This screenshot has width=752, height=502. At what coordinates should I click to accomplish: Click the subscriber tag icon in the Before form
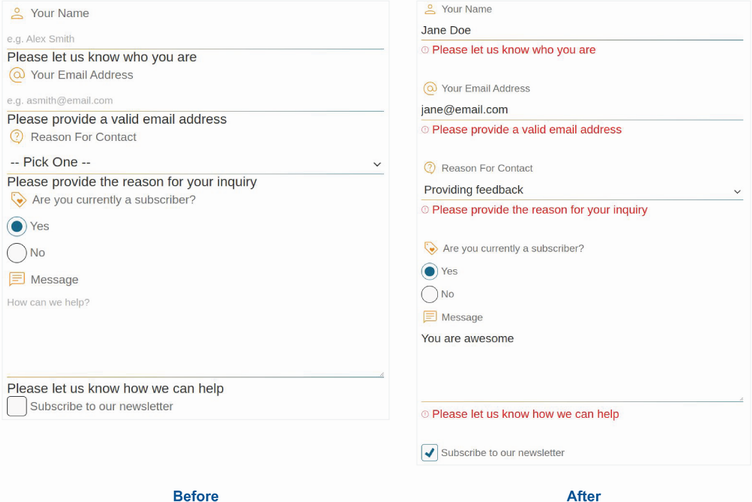[x=18, y=200]
